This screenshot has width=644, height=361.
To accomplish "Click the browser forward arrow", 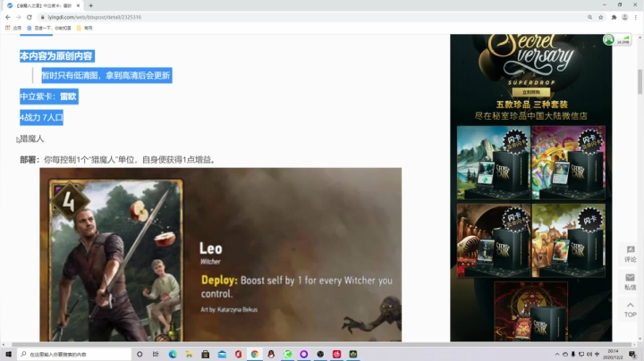I will pyautogui.click(x=19, y=17).
